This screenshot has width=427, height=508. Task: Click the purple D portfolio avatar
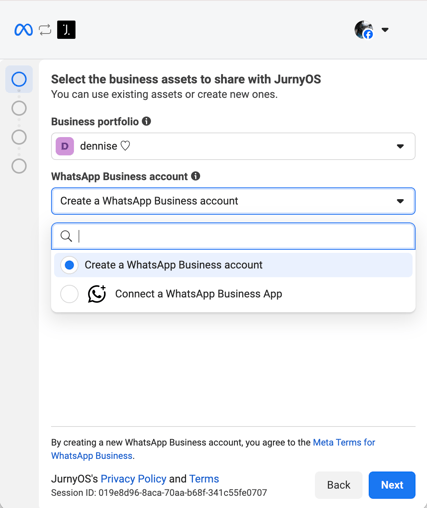tap(65, 146)
